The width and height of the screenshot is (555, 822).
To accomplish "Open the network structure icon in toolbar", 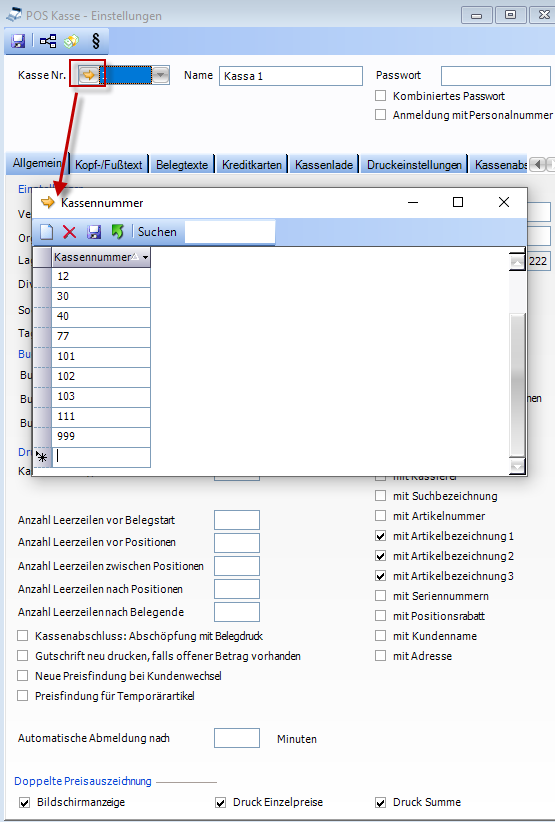I will tap(48, 41).
